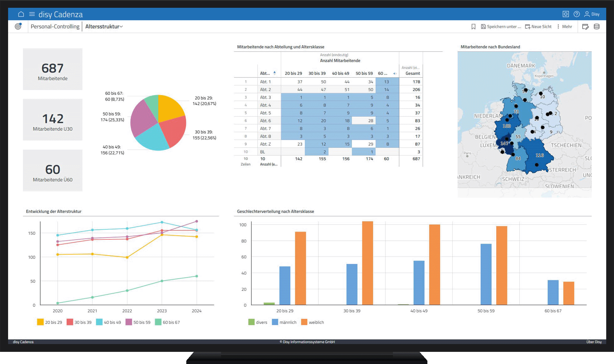Open the settings gear icon
The width and height of the screenshot is (614, 364).
point(565,14)
